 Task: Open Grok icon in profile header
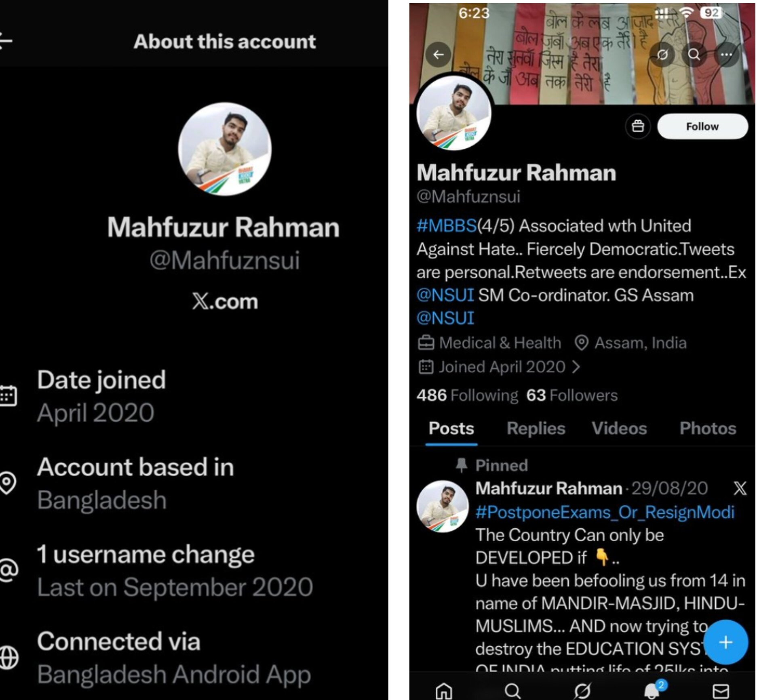pyautogui.click(x=662, y=54)
